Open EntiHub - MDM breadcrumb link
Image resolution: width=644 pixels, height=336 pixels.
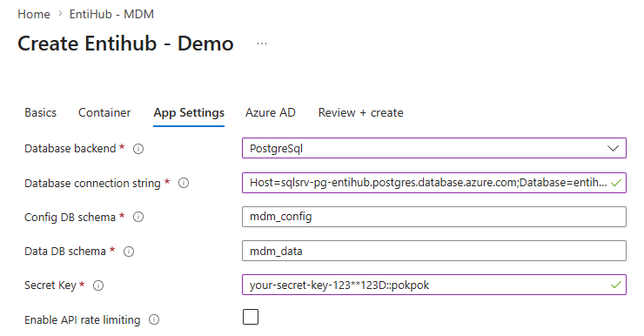tap(111, 15)
